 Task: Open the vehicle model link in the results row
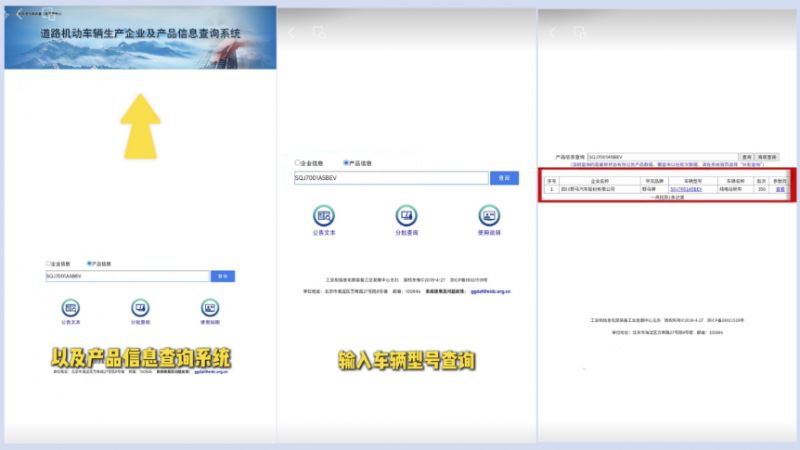click(686, 189)
